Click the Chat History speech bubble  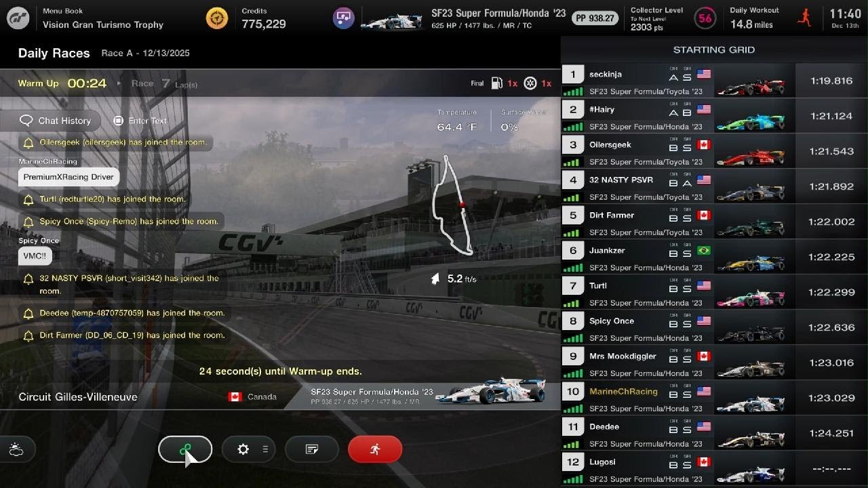click(26, 121)
